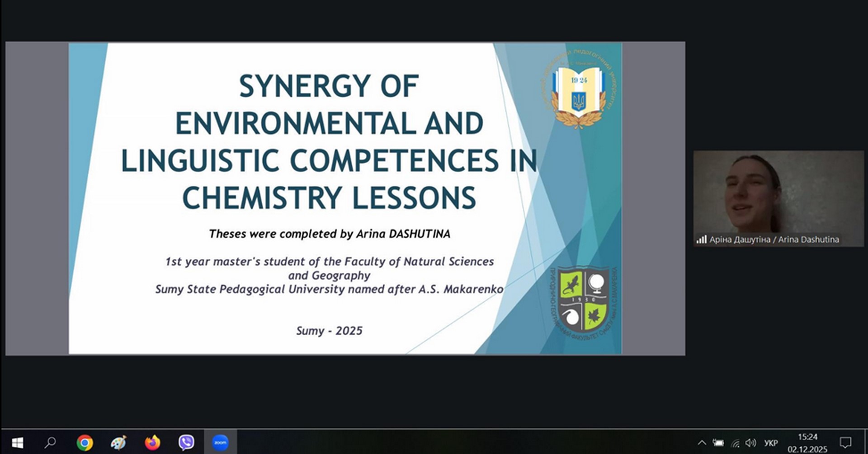Click the participant name label Arina Dashutina
This screenshot has height=454, width=868.
click(774, 239)
